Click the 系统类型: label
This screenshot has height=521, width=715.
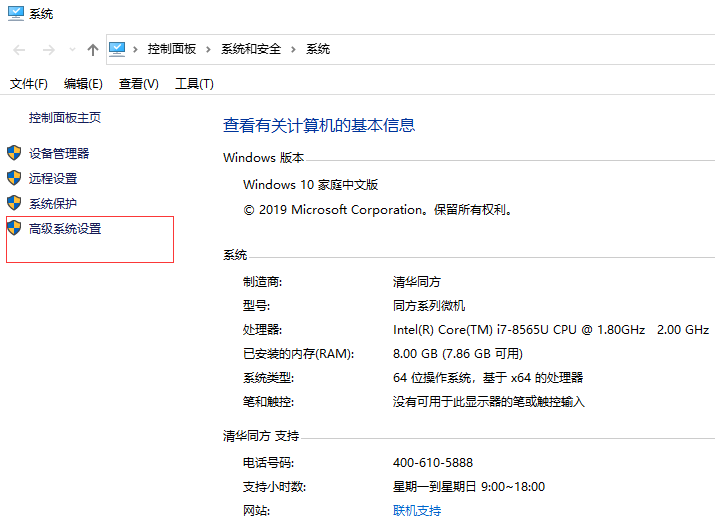(x=269, y=378)
